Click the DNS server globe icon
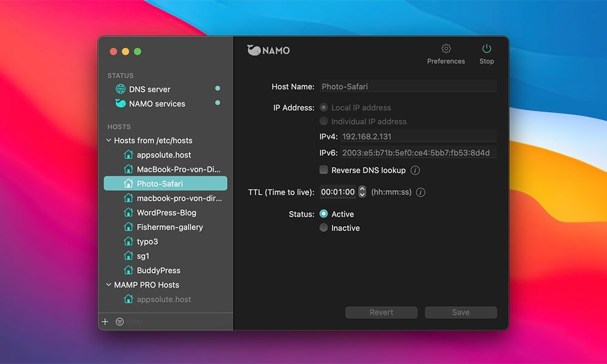This screenshot has height=364, width=607. click(120, 89)
